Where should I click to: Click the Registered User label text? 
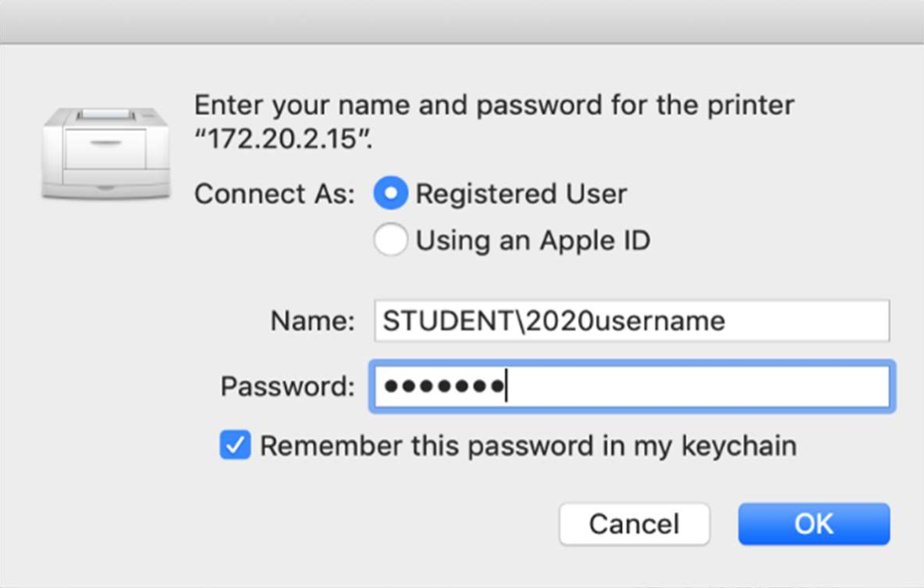click(521, 194)
